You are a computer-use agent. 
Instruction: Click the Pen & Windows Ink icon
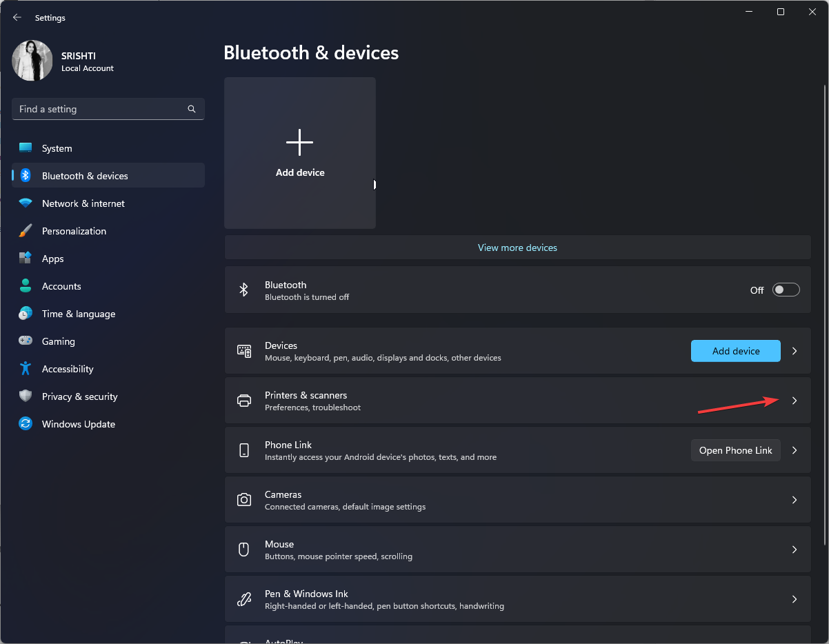click(x=244, y=599)
